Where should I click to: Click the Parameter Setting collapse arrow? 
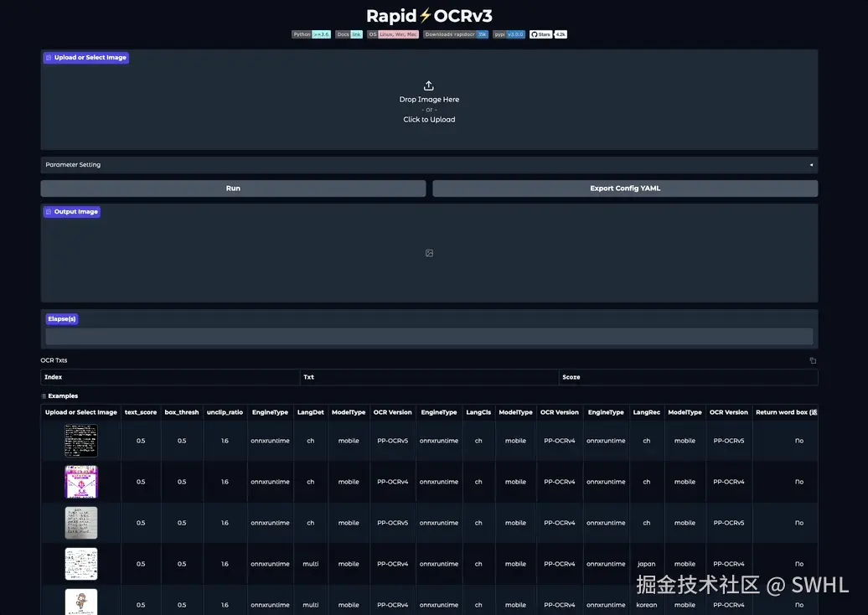click(x=811, y=165)
